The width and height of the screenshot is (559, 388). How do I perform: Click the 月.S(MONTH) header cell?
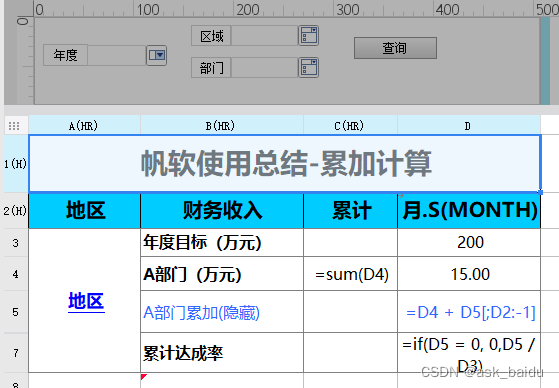coord(469,211)
